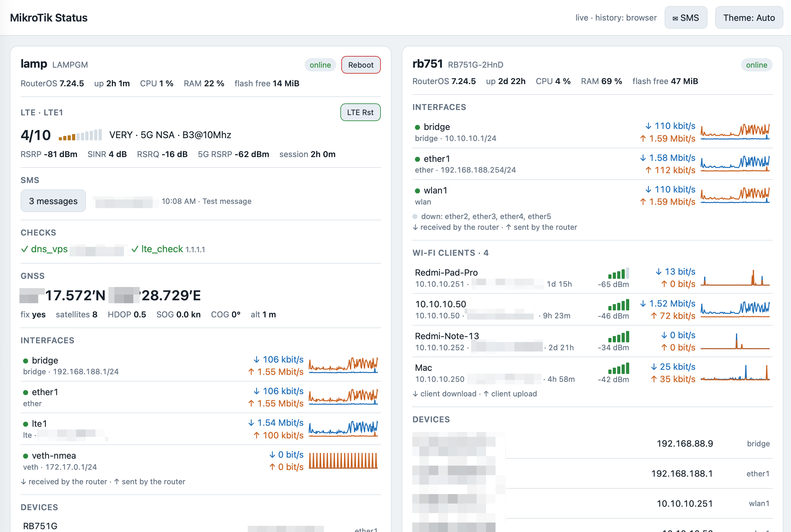
Task: Click Redmi-Note-13 signal bars icon
Action: coord(619,337)
